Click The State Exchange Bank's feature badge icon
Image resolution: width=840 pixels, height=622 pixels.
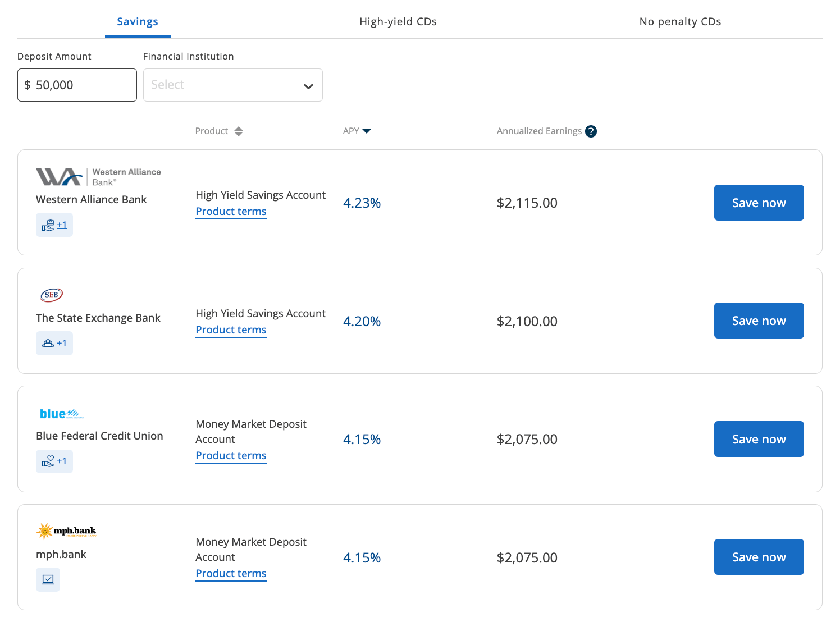pyautogui.click(x=49, y=343)
